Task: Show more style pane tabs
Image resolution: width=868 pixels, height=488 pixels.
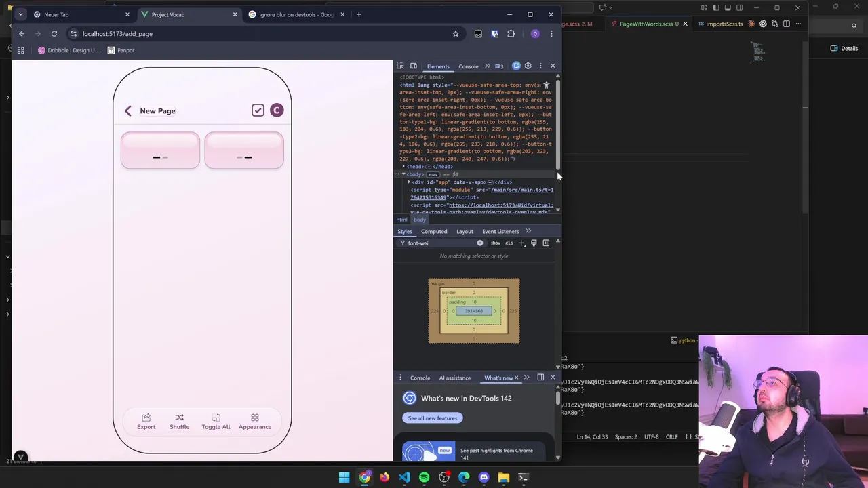Action: [x=528, y=231]
